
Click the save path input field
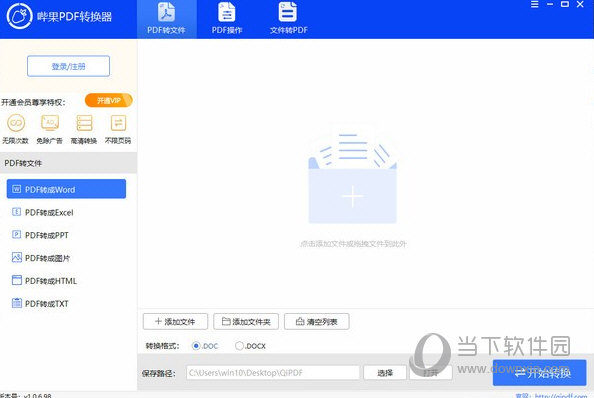click(273, 373)
